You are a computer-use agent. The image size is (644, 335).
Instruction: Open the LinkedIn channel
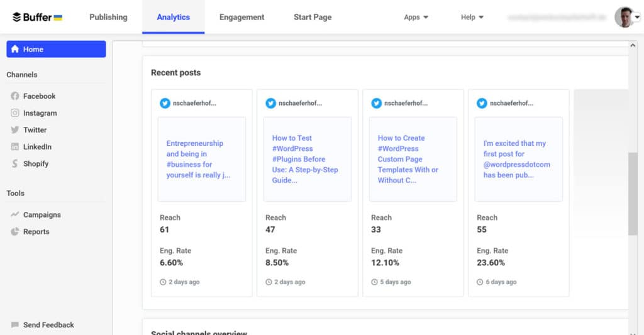click(x=37, y=146)
